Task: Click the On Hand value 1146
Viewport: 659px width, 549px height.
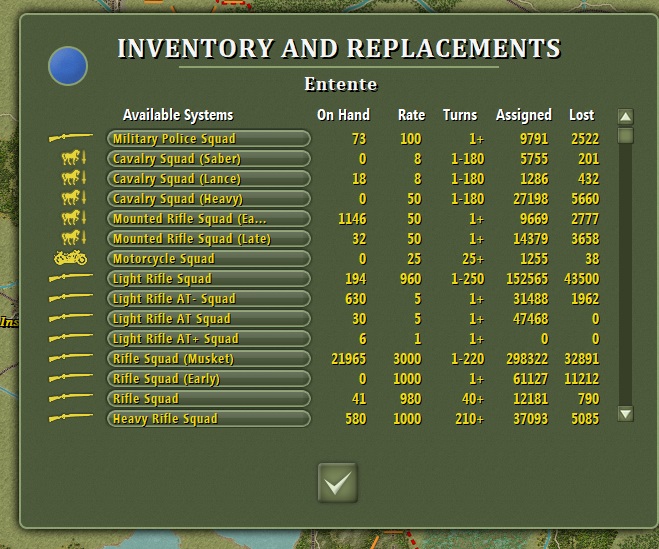Action: pos(352,219)
